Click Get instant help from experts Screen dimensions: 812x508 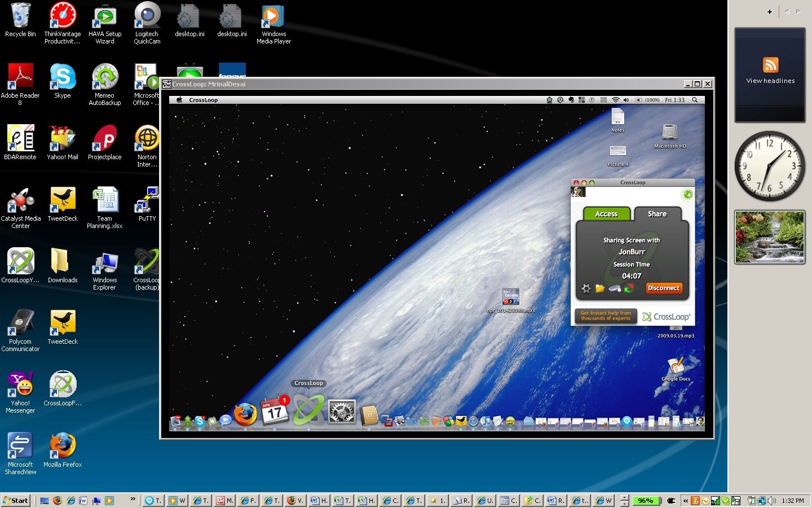click(x=606, y=316)
